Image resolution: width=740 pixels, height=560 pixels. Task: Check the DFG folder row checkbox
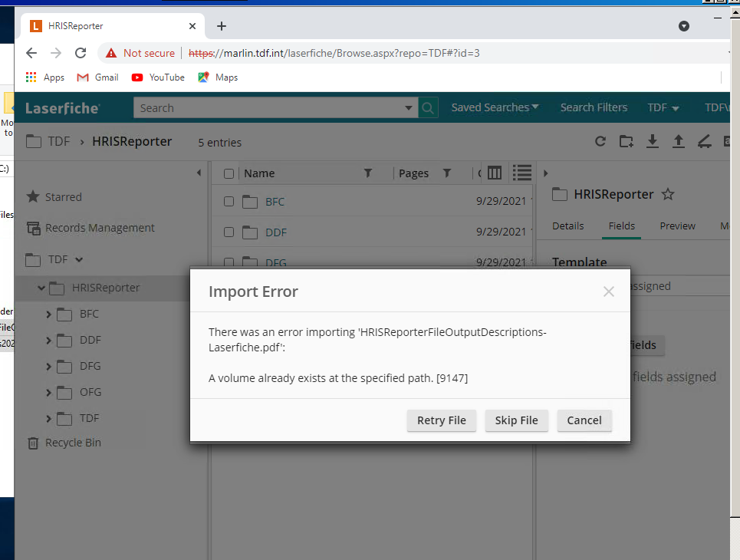pos(229,262)
